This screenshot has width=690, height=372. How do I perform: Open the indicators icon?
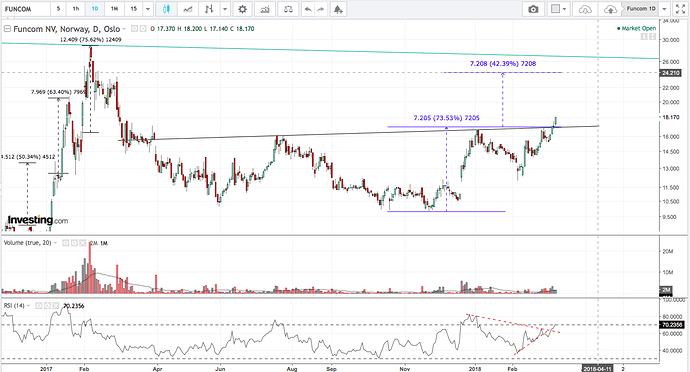pos(265,9)
